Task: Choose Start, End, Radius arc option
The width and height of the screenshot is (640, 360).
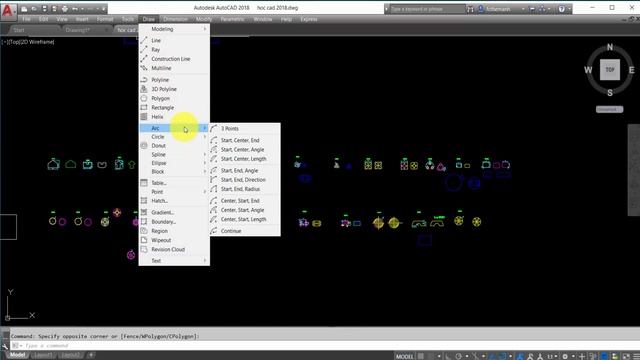Action: pyautogui.click(x=245, y=189)
